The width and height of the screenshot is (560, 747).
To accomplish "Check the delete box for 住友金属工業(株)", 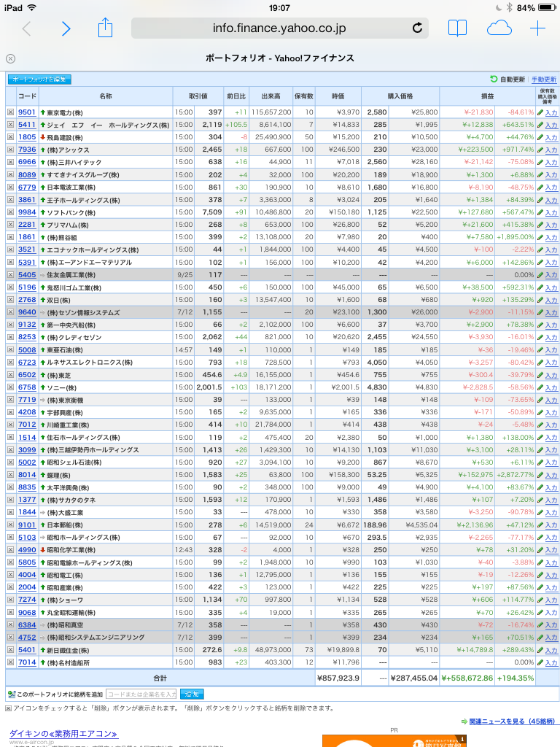I will pyautogui.click(x=10, y=275).
